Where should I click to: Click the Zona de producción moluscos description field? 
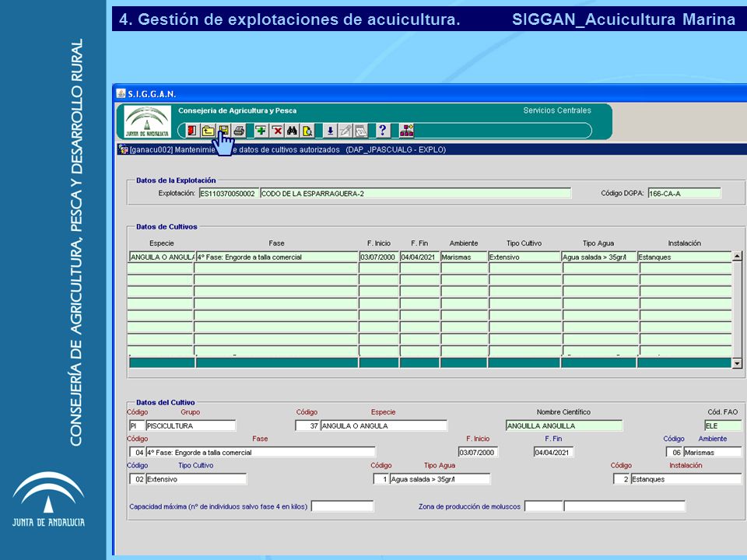click(625, 506)
